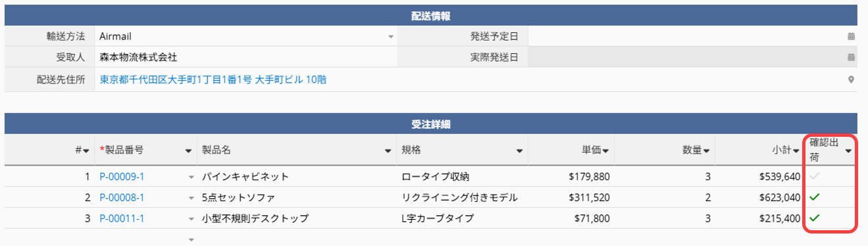Open calendar icon for 実際発送日
The image size is (868, 246).
[851, 57]
